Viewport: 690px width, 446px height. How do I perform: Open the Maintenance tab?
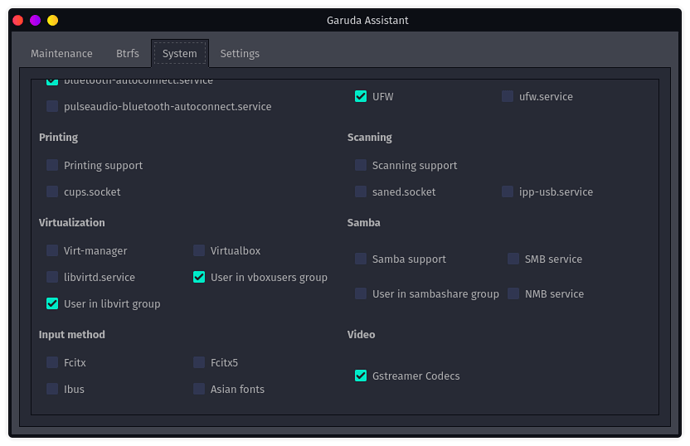click(61, 54)
